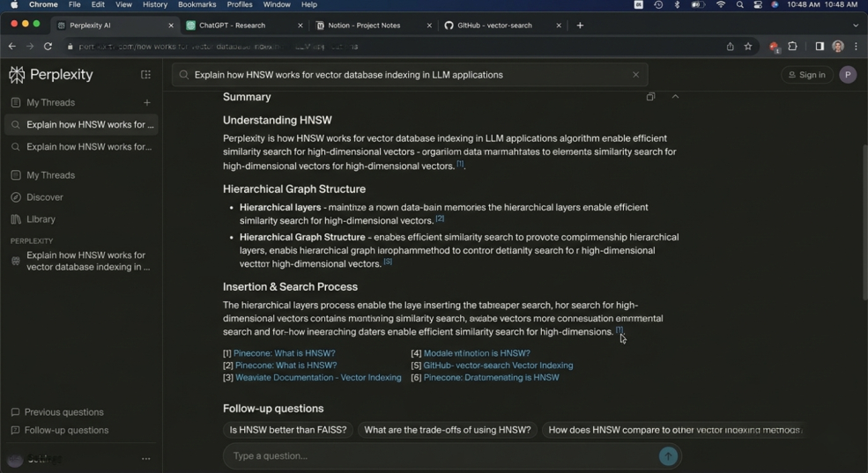Open a new browser tab

tap(580, 26)
